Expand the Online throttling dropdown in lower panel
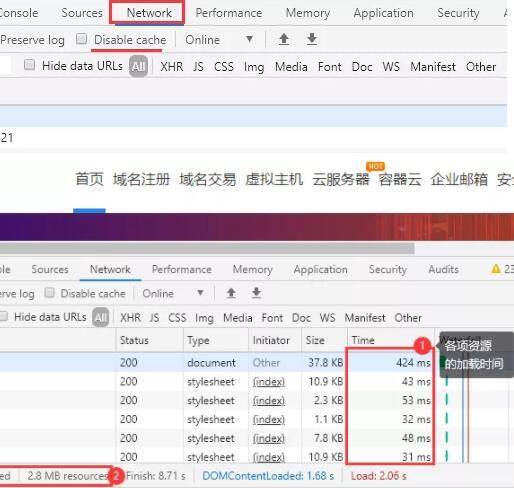Viewport: 514px width, 488px height. 173,293
